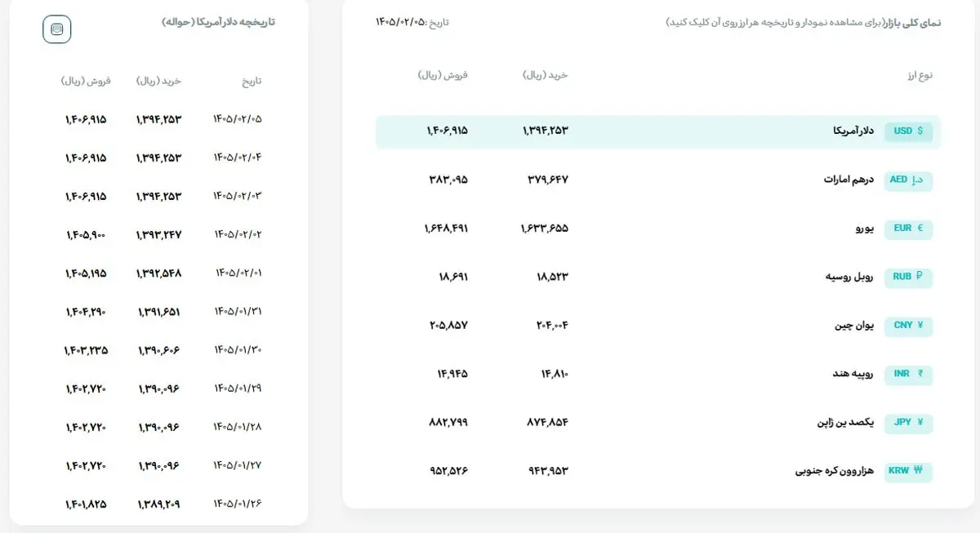Click the فروش (ریال) header in market table

443,75
